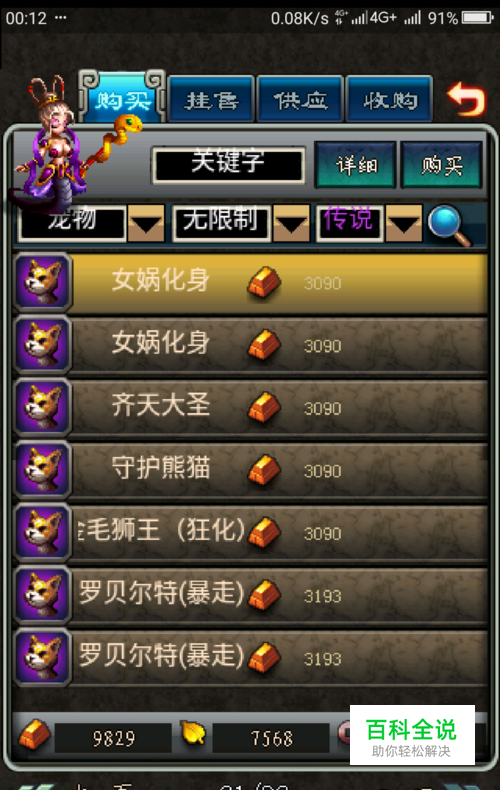
Task: Open the 收购 tab
Action: 390,100
